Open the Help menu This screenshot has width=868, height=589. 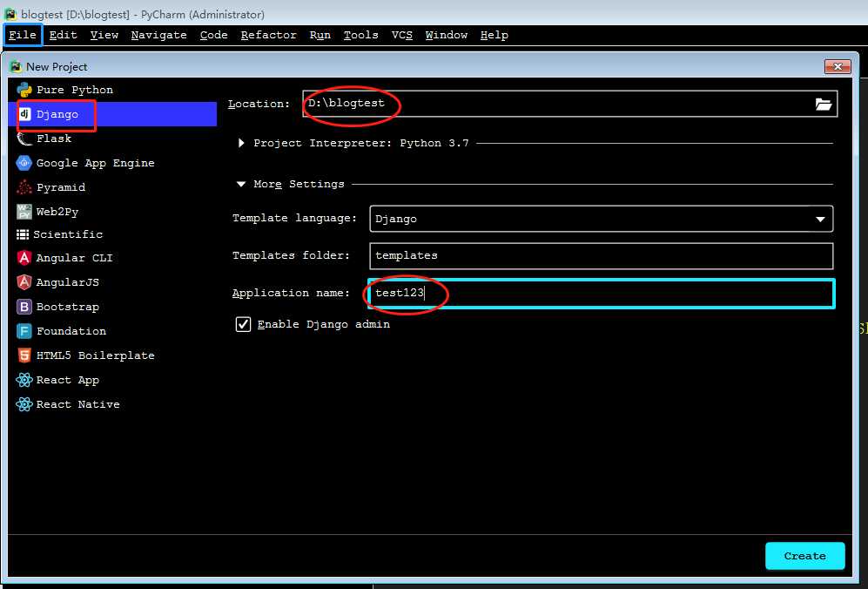pyautogui.click(x=495, y=35)
